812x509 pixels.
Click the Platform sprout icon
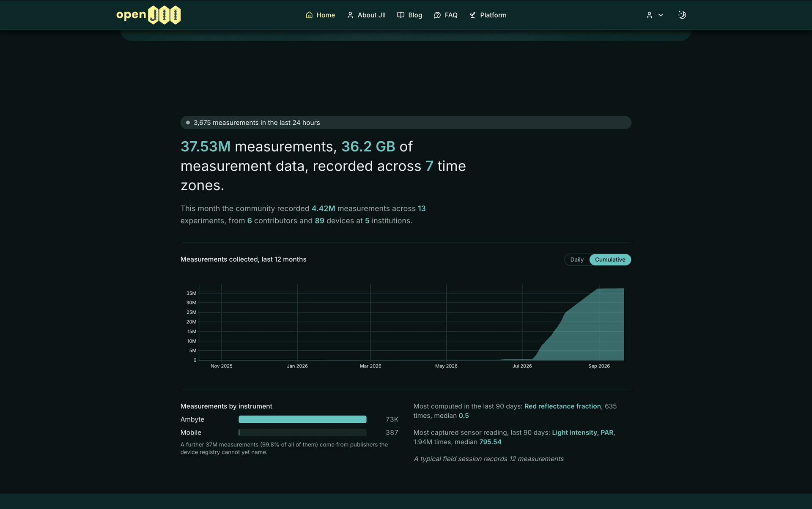(x=472, y=15)
